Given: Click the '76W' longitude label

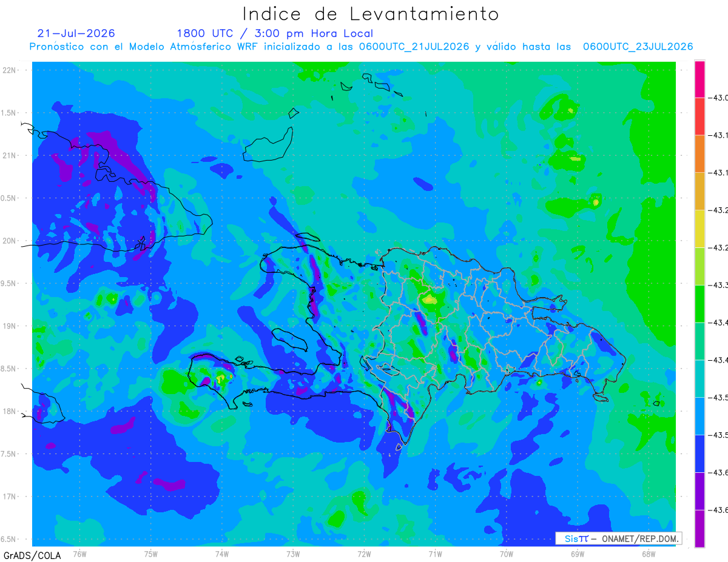Looking at the screenshot, I should pyautogui.click(x=79, y=554).
